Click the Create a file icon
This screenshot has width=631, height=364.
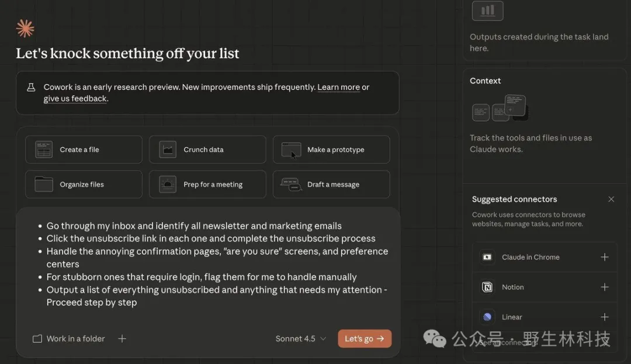[44, 150]
